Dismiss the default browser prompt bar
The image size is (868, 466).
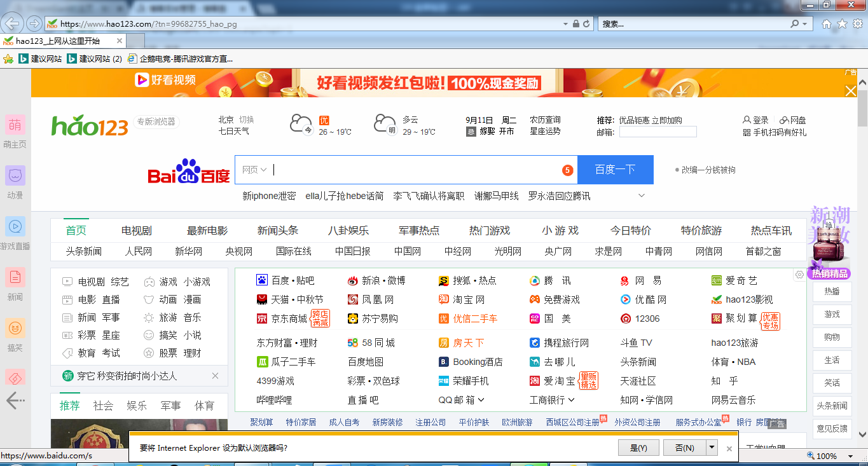[729, 448]
